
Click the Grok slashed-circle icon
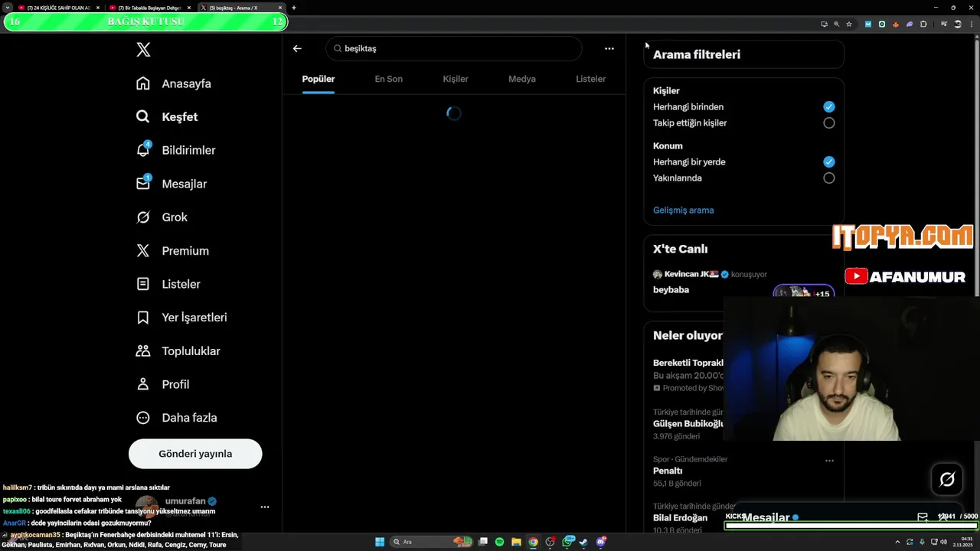tap(143, 217)
